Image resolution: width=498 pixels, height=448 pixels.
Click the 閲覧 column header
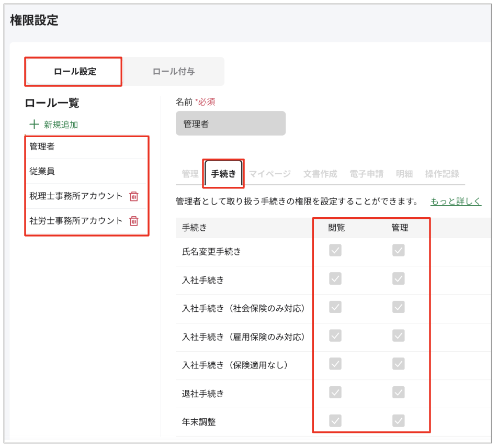pyautogui.click(x=336, y=228)
